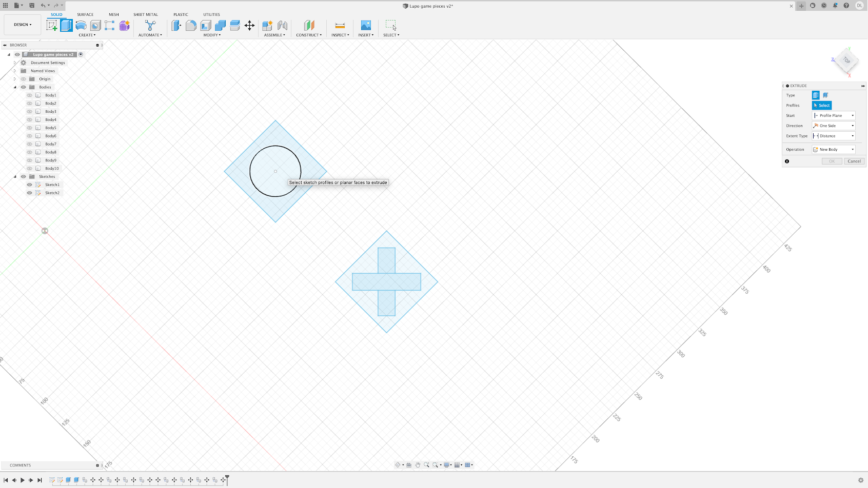The width and height of the screenshot is (868, 488).
Task: Click the Look At navigation icon
Action: click(x=409, y=465)
